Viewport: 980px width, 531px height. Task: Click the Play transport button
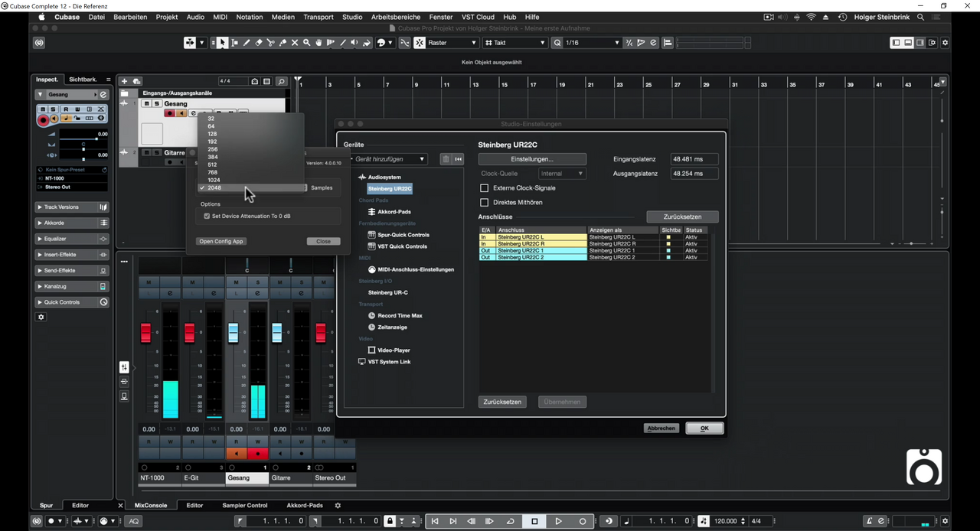coord(558,521)
